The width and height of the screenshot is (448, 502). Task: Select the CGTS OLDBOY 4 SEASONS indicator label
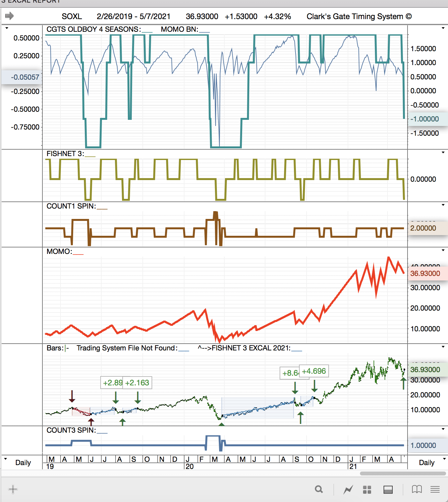coord(94,29)
